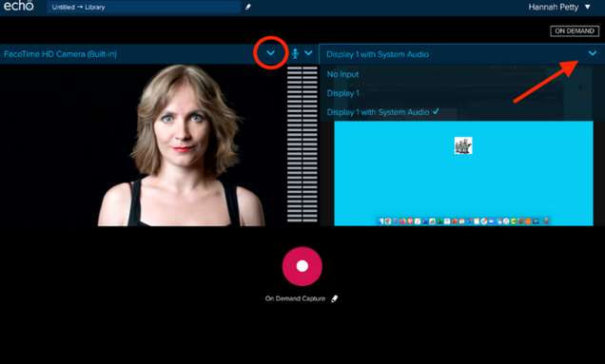The image size is (605, 364).
Task: Collapse the Display 1 with System Audio dropdown
Action: (x=593, y=53)
